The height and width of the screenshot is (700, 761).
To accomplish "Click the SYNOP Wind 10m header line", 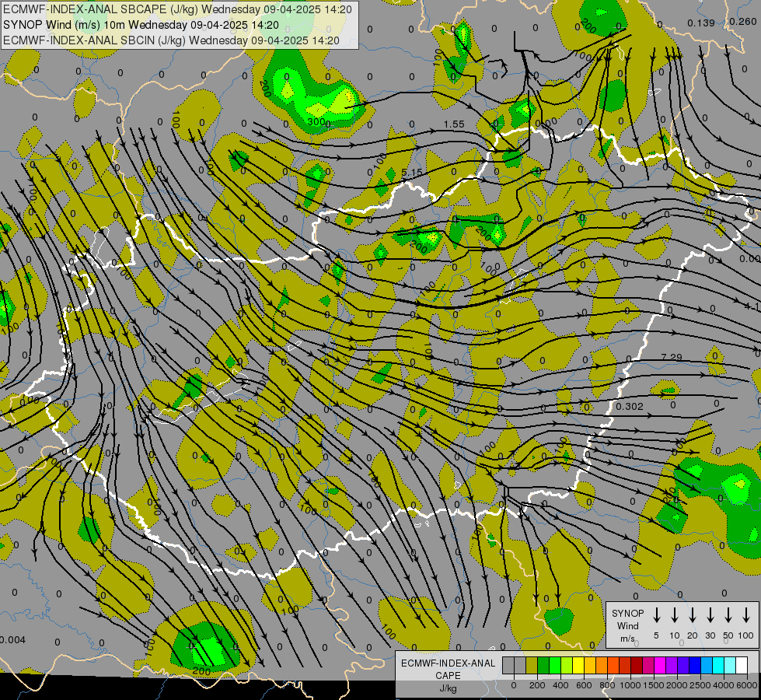I will tap(141, 25).
